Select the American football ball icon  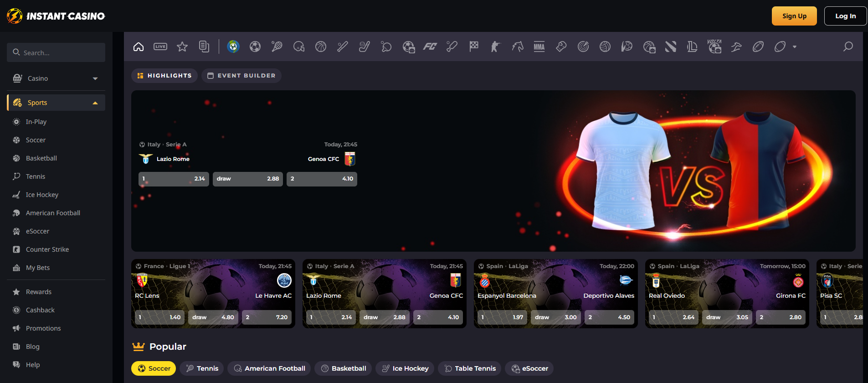coord(758,47)
